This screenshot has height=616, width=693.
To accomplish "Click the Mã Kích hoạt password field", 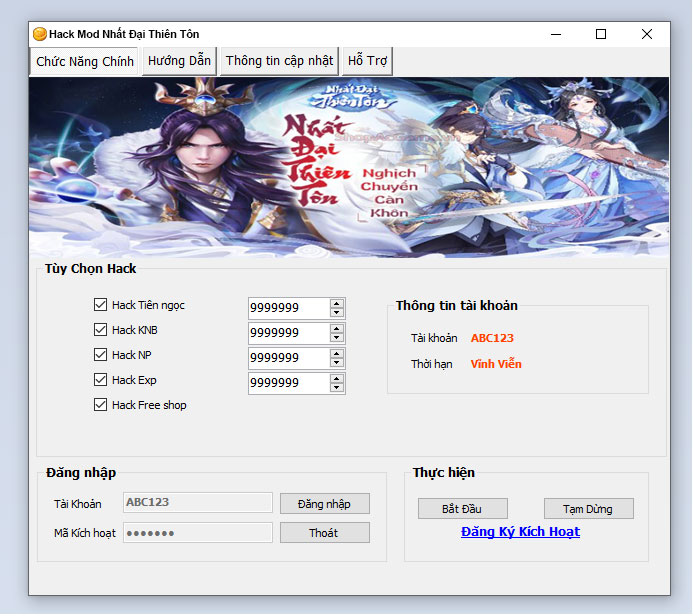I will click(x=198, y=532).
